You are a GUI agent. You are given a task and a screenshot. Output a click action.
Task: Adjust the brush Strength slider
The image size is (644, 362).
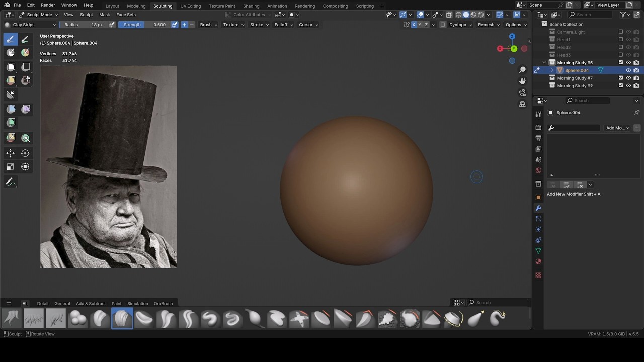[x=143, y=25]
